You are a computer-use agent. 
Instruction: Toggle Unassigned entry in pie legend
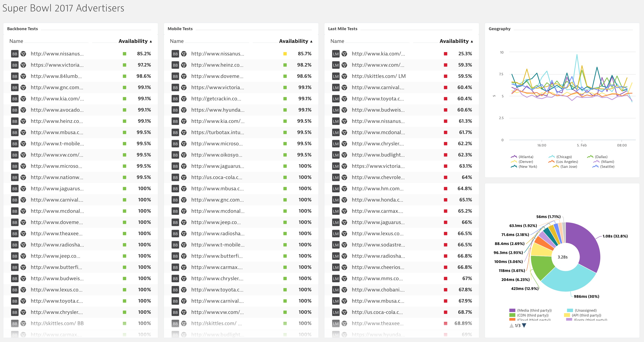click(582, 310)
